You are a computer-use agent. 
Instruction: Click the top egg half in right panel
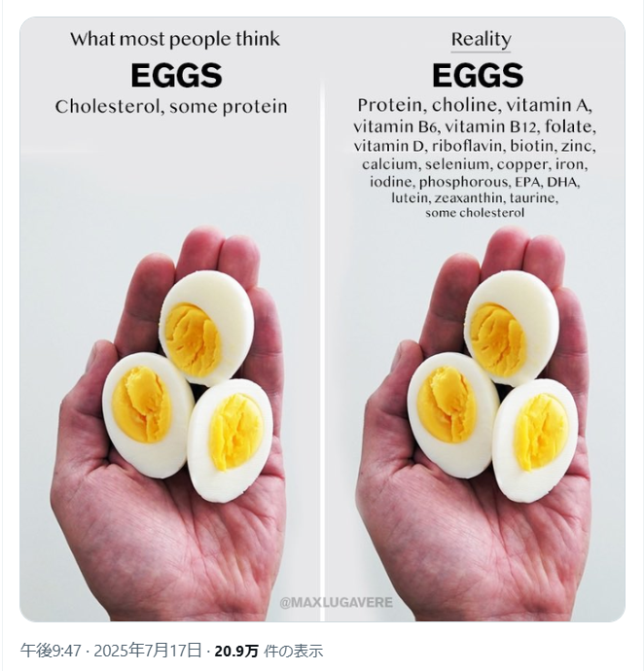[511, 327]
